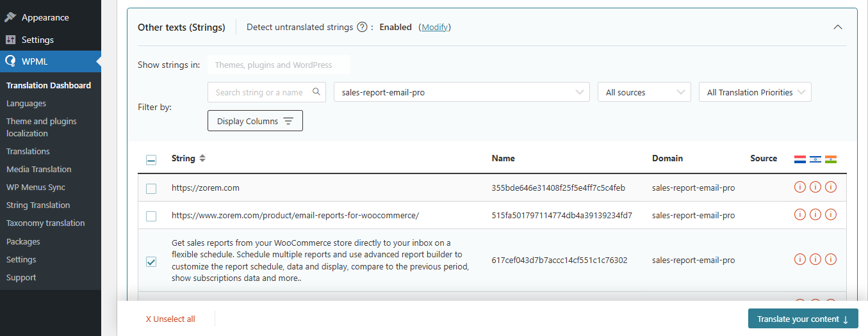The height and width of the screenshot is (336, 868).
Task: Click the sort arrows next to String header
Action: pyautogui.click(x=202, y=159)
